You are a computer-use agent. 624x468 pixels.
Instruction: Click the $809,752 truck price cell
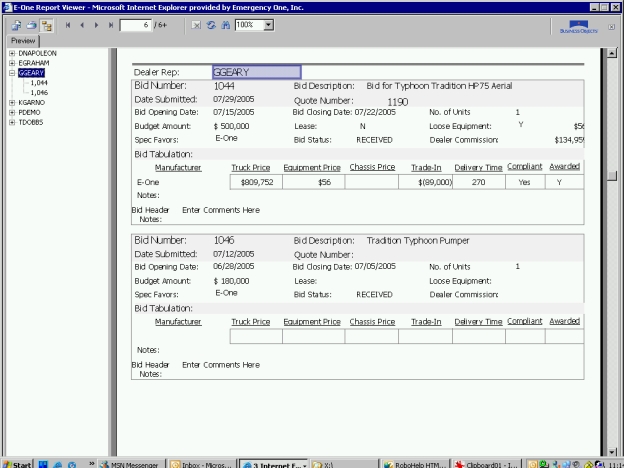pyautogui.click(x=256, y=182)
